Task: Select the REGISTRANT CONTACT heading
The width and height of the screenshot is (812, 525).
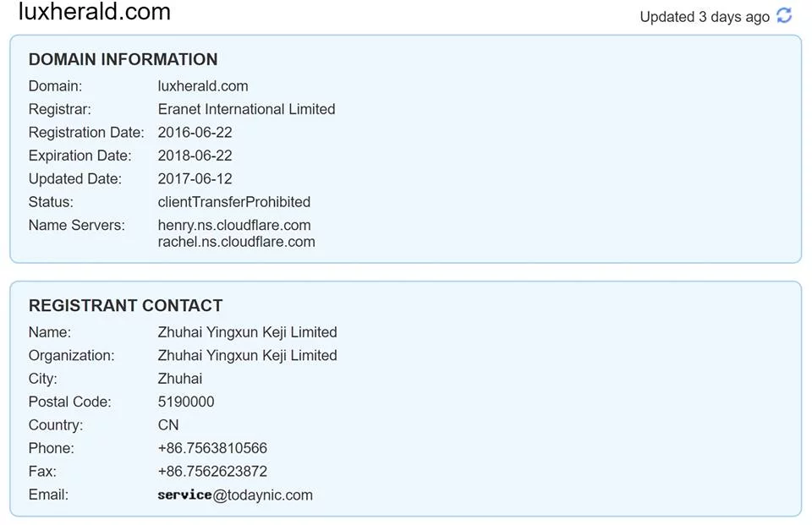Action: tap(126, 305)
